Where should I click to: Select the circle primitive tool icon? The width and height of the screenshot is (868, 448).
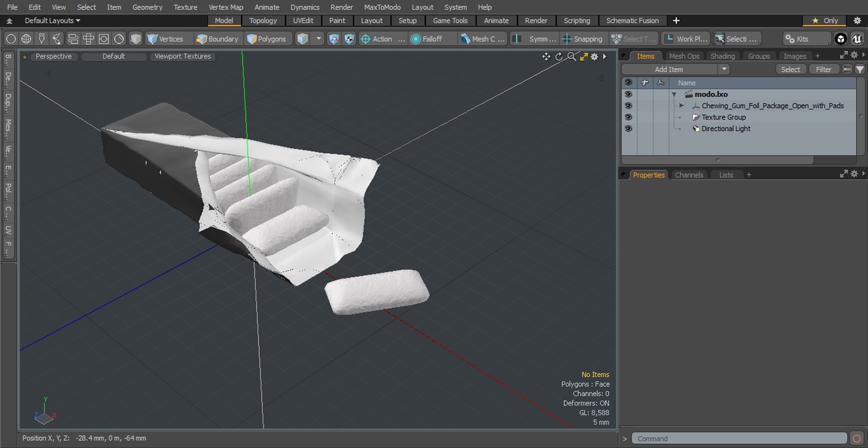click(x=11, y=39)
